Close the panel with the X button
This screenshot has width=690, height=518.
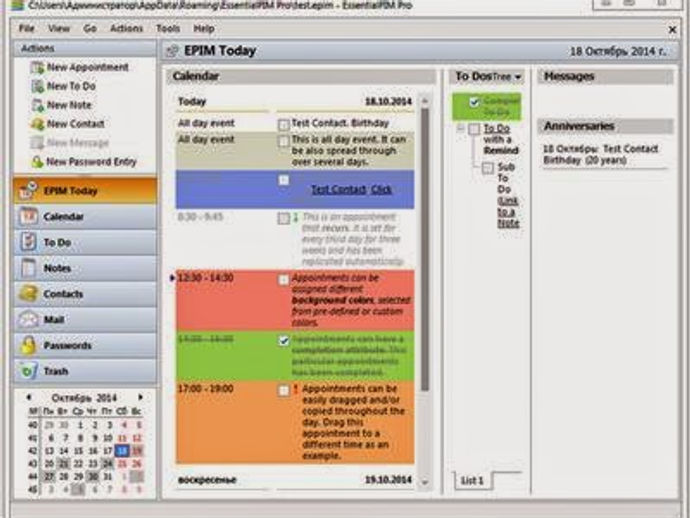pos(672,29)
